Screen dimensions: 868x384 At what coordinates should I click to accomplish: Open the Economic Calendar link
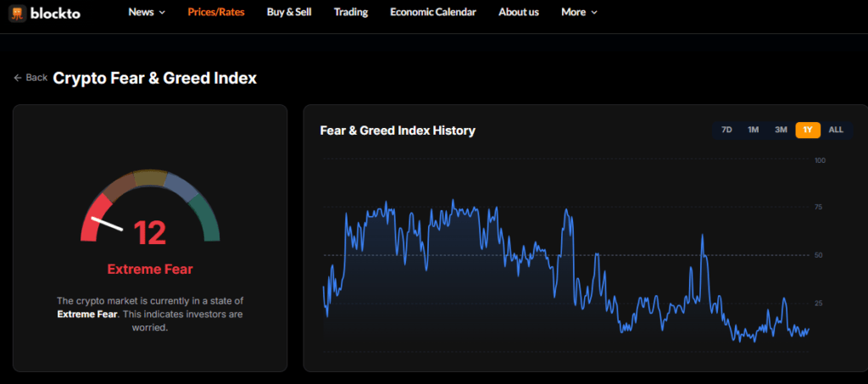click(x=433, y=12)
